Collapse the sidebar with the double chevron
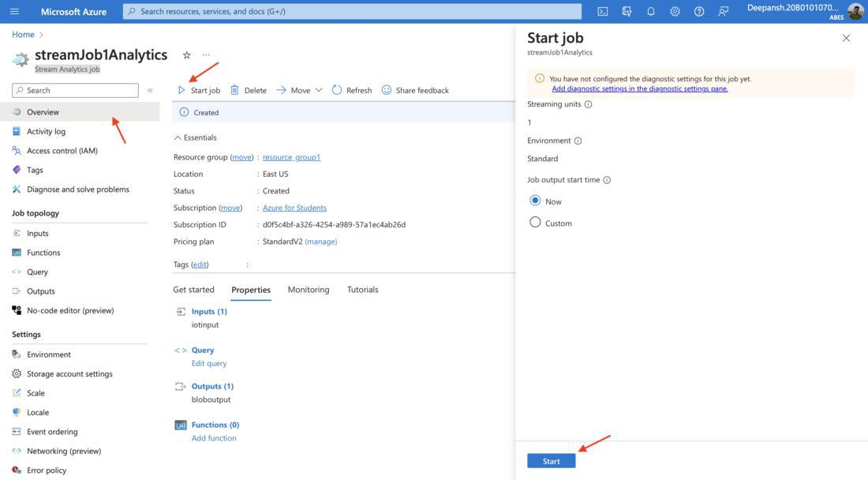This screenshot has width=868, height=480. (150, 90)
